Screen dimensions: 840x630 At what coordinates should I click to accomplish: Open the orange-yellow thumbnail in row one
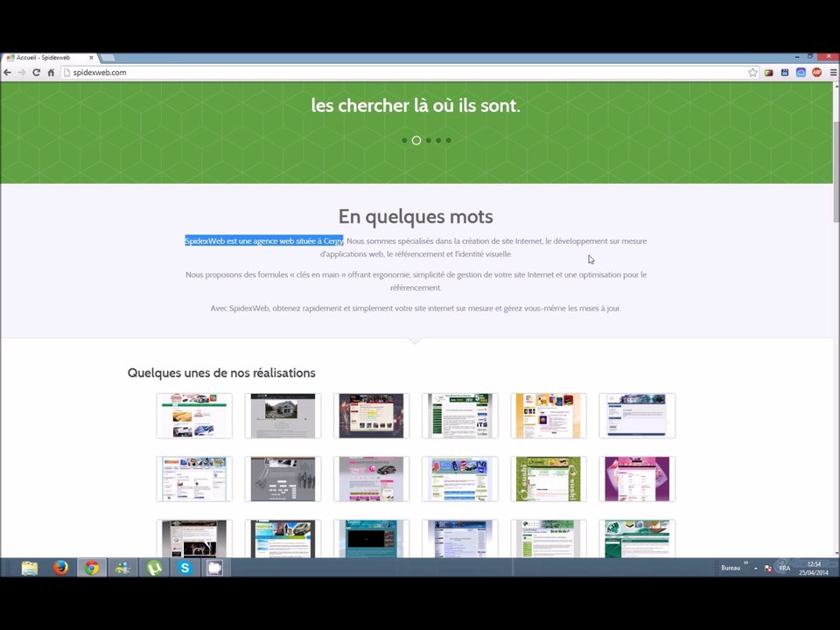click(549, 416)
